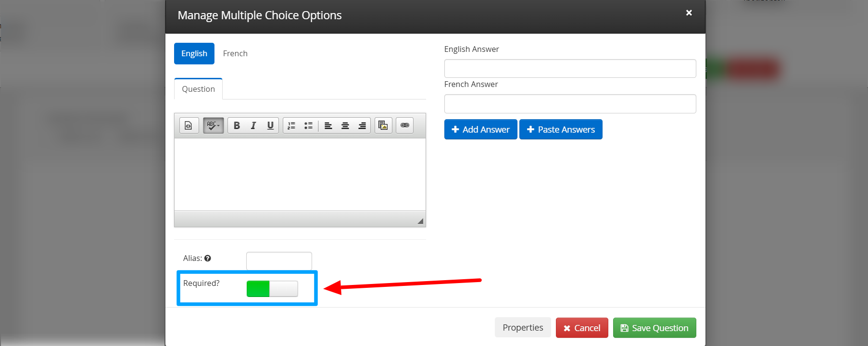The height and width of the screenshot is (346, 868).
Task: Open the HTML source code view
Action: (189, 125)
